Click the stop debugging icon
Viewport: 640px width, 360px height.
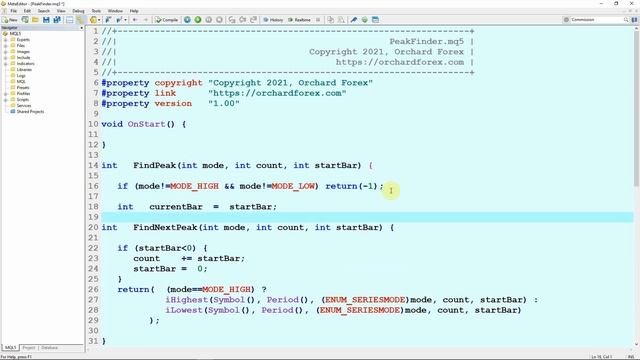219,20
